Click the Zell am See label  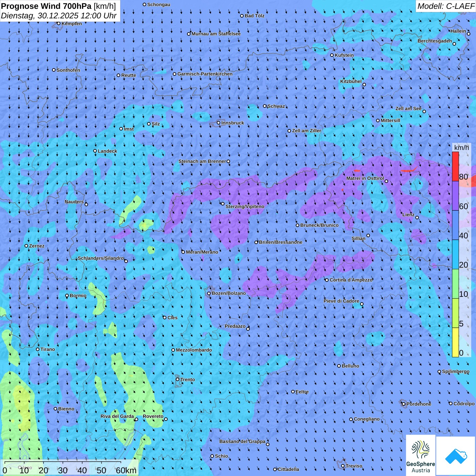[x=408, y=108]
